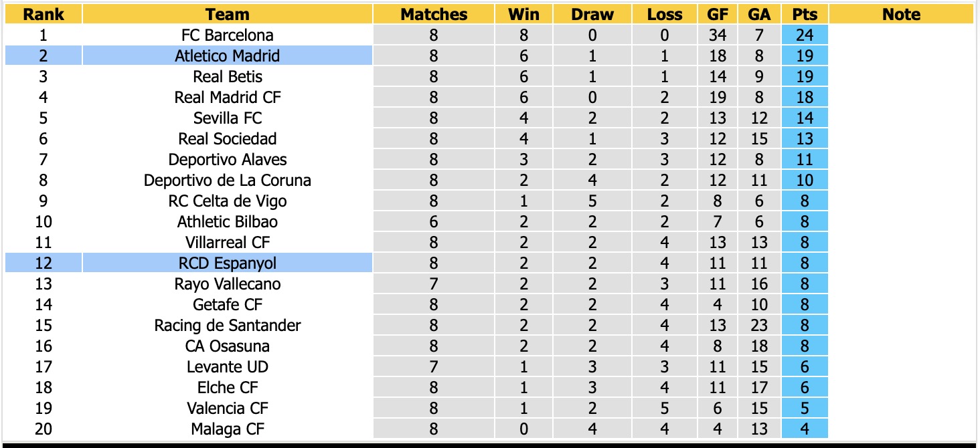The width and height of the screenshot is (980, 448).
Task: Click rank 12 highlighted cell
Action: click(x=44, y=263)
